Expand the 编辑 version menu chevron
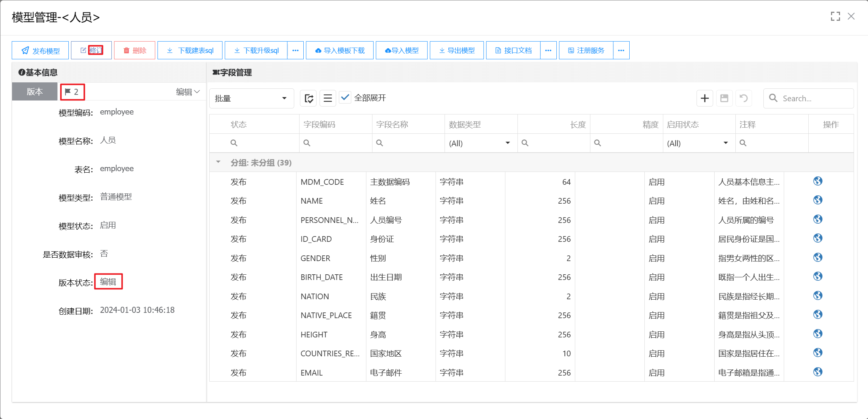868x419 pixels. pos(197,92)
